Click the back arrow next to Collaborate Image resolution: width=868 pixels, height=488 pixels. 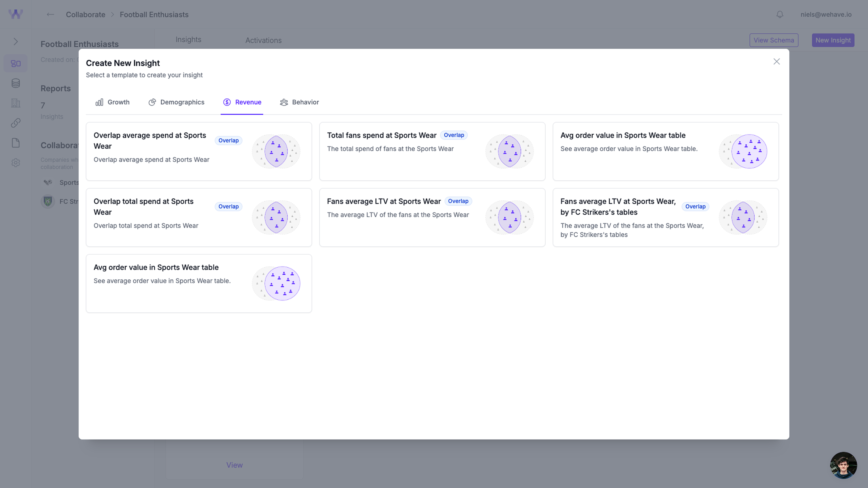tap(50, 14)
